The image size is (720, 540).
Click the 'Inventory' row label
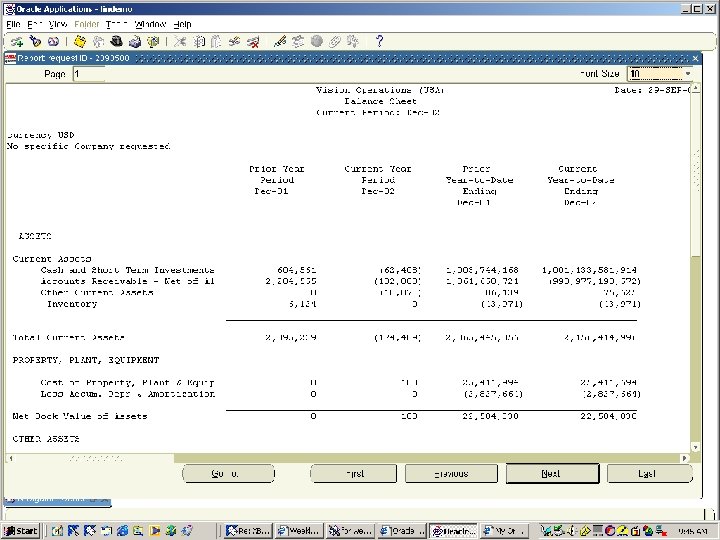pyautogui.click(x=72, y=304)
